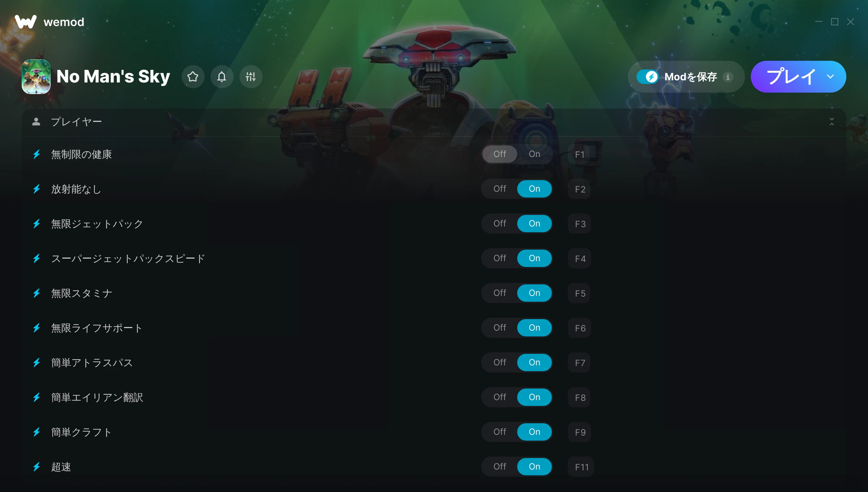Select the プレイヤー category header

point(434,122)
